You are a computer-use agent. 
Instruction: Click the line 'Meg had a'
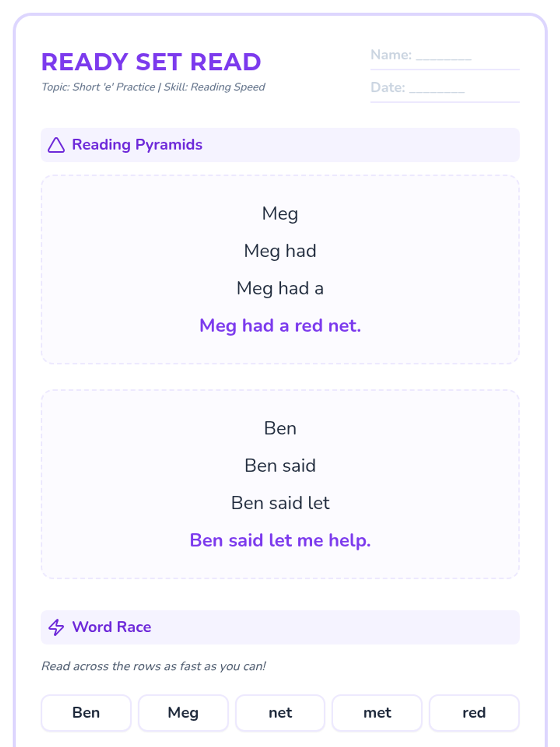pos(280,288)
